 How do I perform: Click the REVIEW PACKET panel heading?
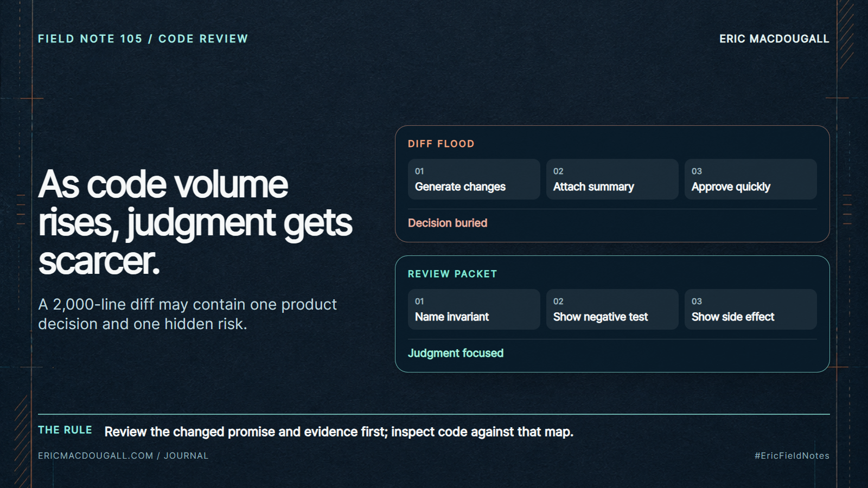pyautogui.click(x=452, y=274)
